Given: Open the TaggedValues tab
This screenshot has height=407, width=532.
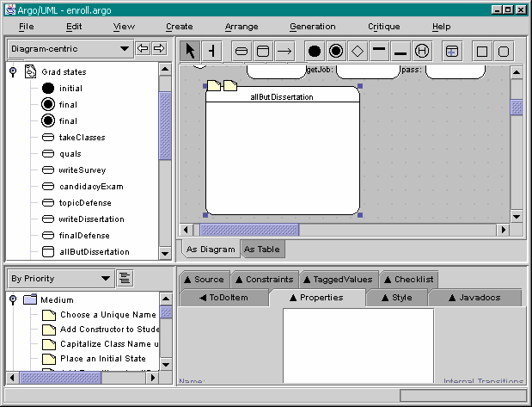Looking at the screenshot, I should (x=339, y=280).
